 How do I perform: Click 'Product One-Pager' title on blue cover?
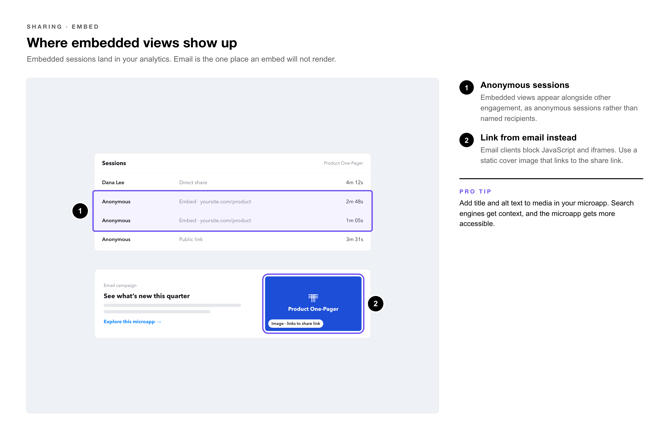pos(313,309)
